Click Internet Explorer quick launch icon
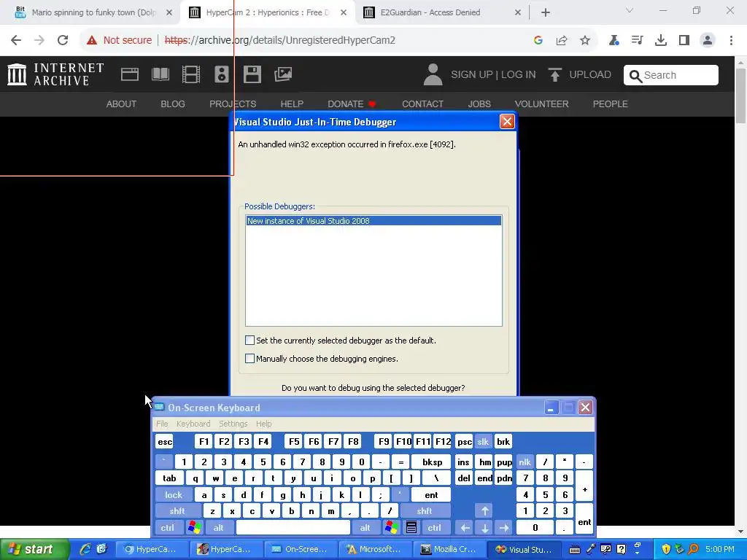This screenshot has width=747, height=560. 85,549
